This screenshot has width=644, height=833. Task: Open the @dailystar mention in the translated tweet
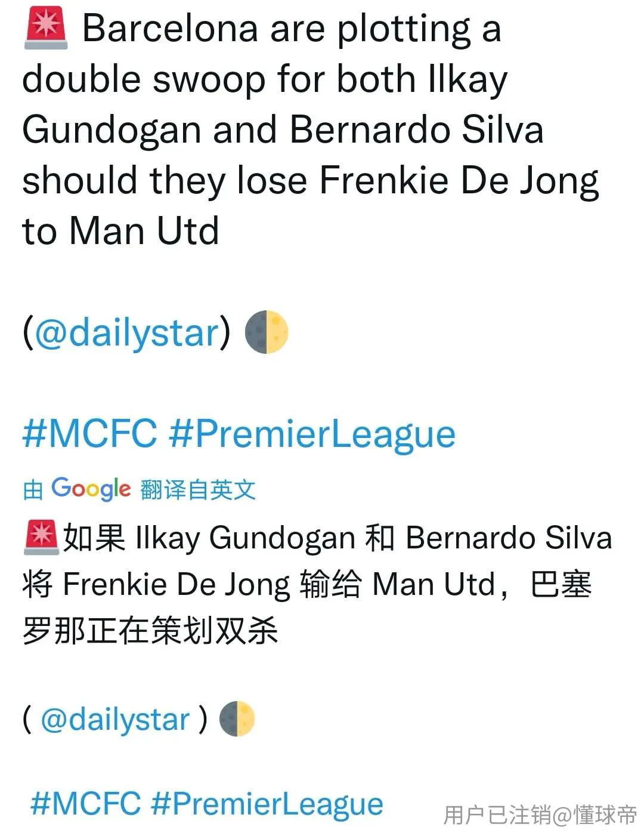coord(114,720)
